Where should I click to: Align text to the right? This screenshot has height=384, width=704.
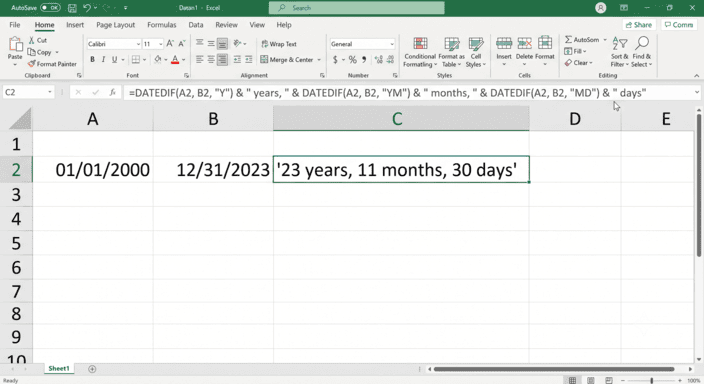coord(222,59)
